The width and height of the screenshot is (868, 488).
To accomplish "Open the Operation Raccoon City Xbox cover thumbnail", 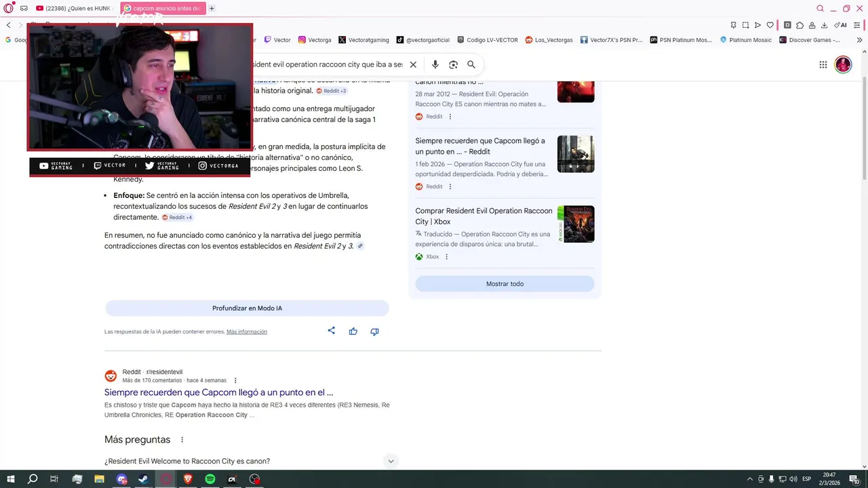I will point(576,224).
